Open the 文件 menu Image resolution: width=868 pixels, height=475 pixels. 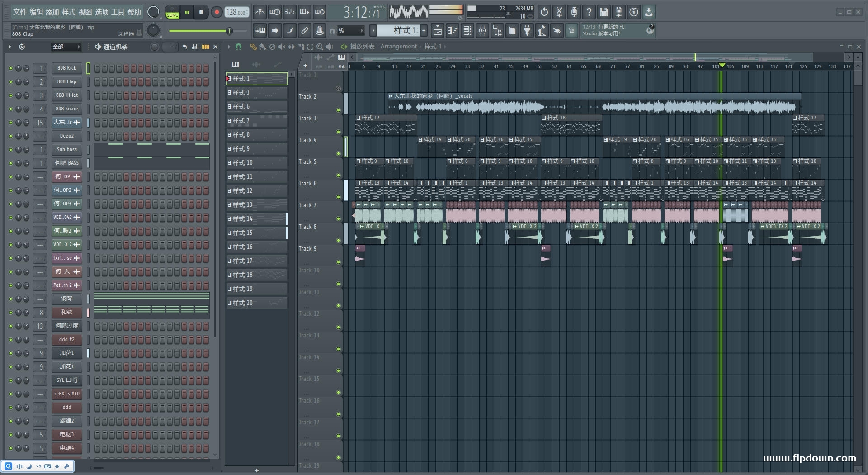click(19, 12)
